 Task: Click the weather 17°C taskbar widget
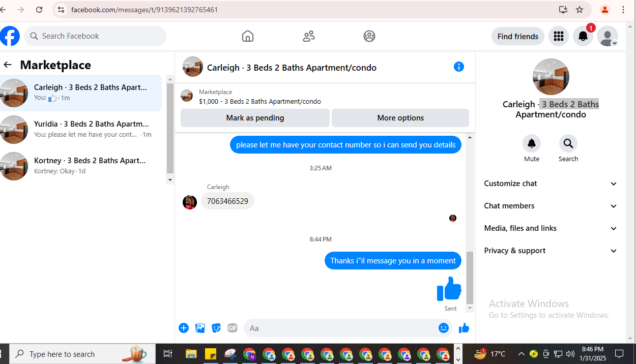[490, 354]
